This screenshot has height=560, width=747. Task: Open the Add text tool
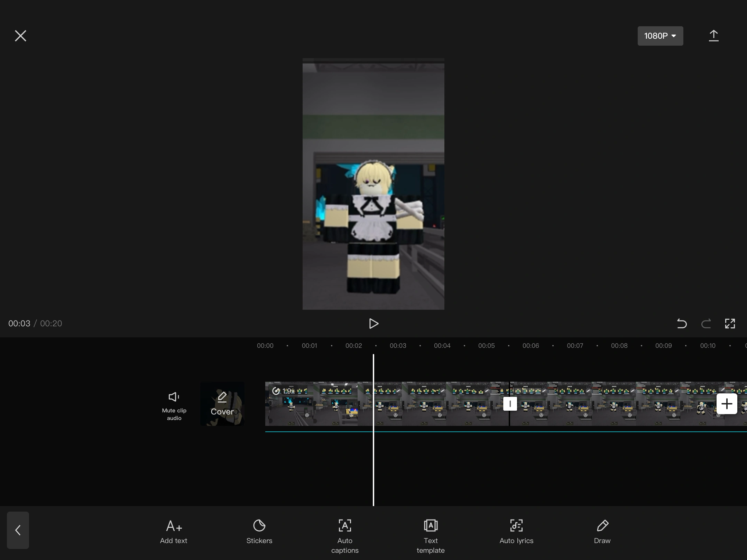(174, 532)
